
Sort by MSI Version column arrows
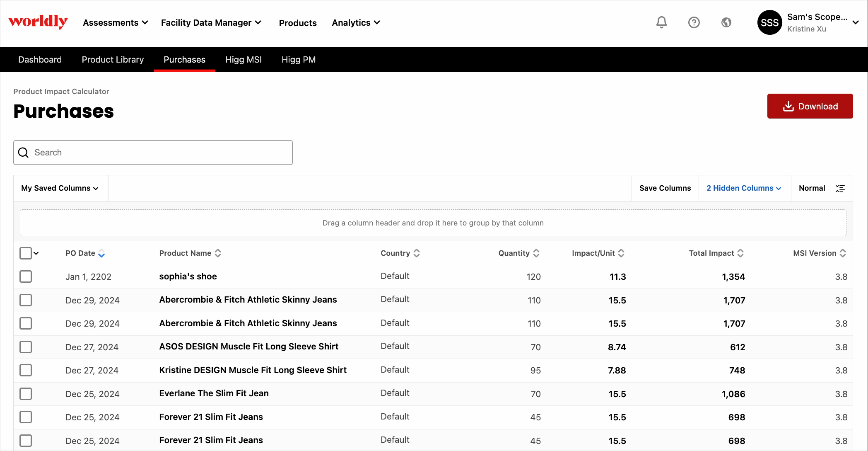pyautogui.click(x=843, y=253)
